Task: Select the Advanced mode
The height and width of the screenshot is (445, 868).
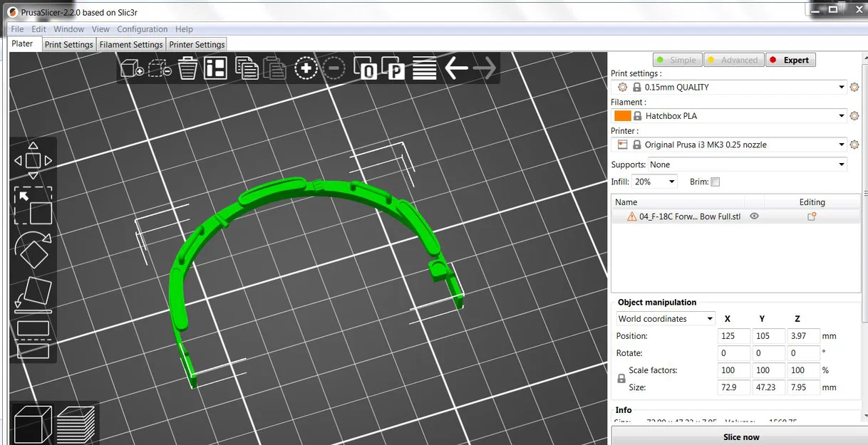Action: pyautogui.click(x=734, y=60)
